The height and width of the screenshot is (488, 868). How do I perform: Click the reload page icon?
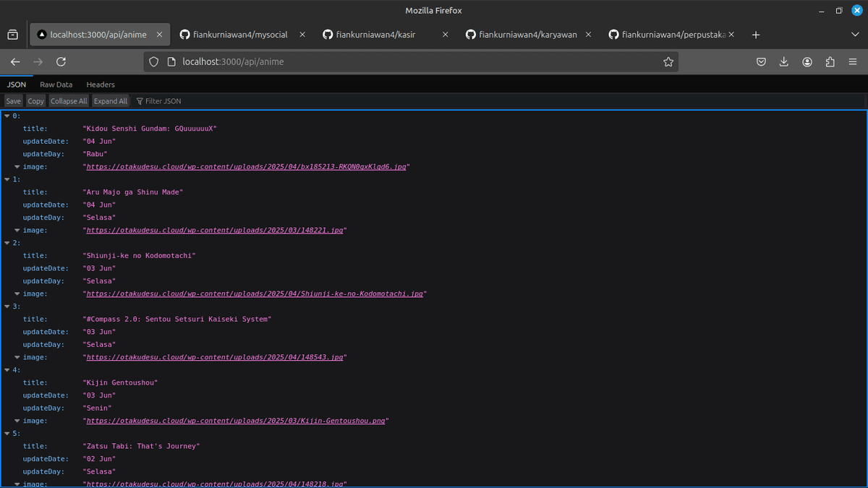(x=61, y=61)
